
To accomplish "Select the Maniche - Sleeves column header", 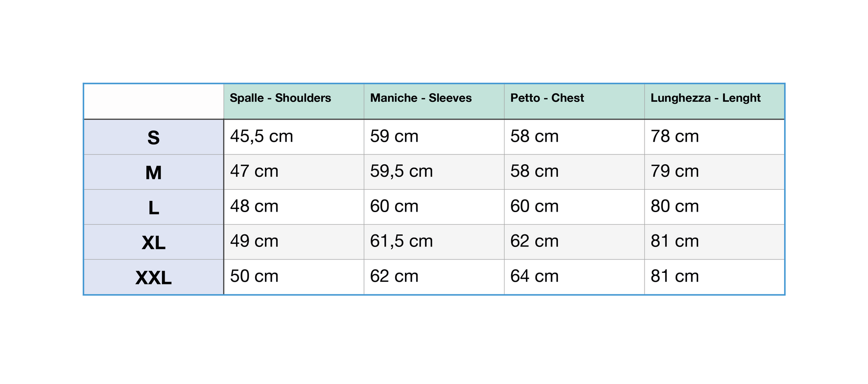I will coord(421,98).
